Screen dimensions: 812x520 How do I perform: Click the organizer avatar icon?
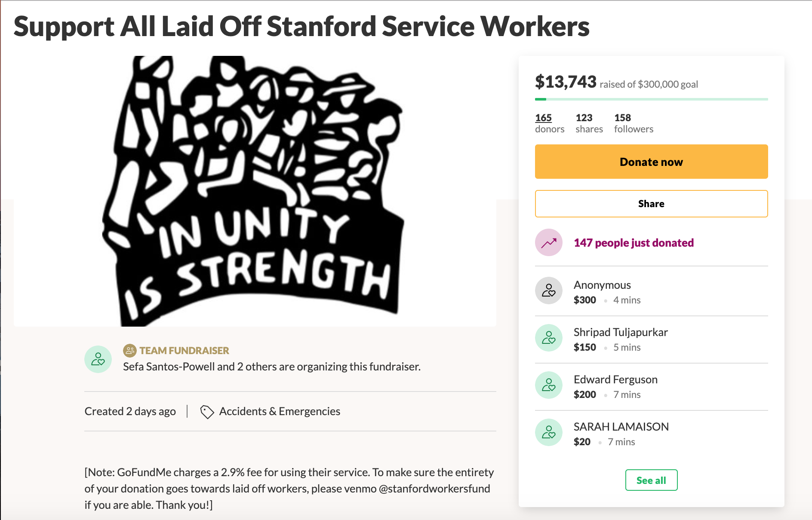coord(98,359)
